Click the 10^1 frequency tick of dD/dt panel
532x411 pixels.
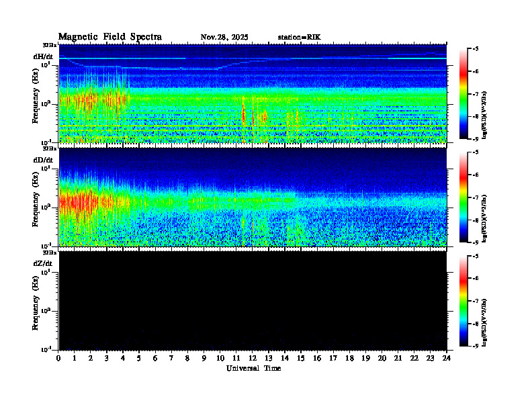click(46, 168)
